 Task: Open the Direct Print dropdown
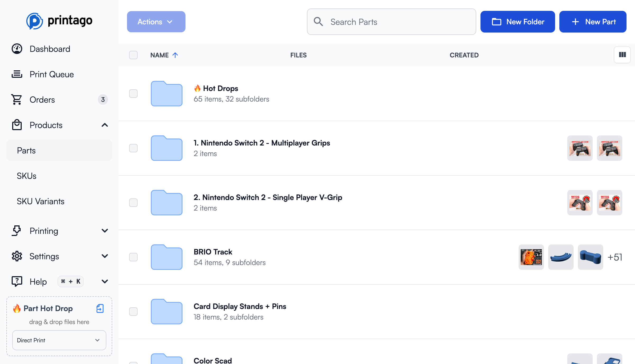tap(59, 340)
